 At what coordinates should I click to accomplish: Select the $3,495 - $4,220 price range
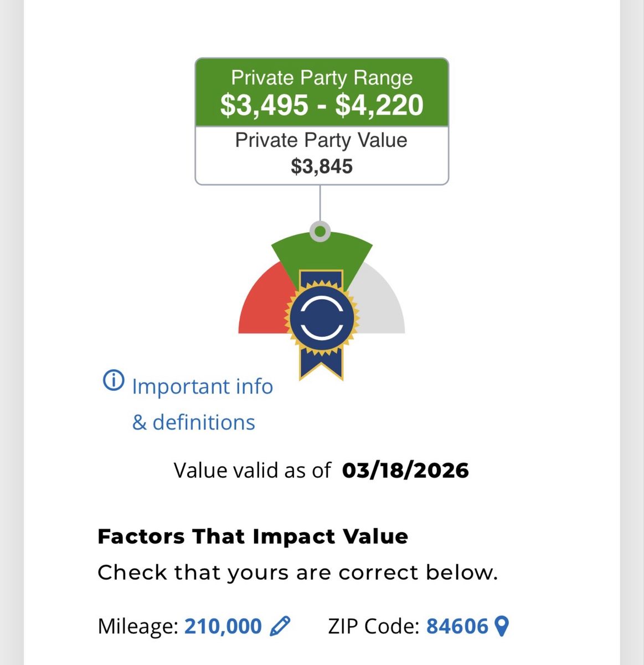click(322, 105)
